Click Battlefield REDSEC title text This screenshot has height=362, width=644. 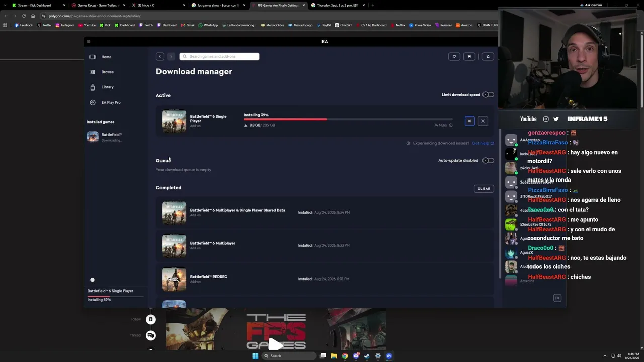(209, 277)
